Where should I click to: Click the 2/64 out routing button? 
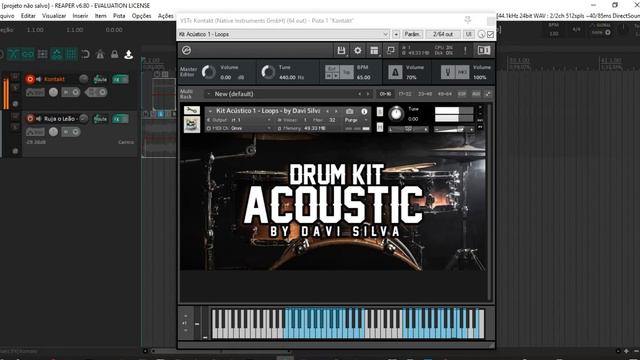coord(443,34)
